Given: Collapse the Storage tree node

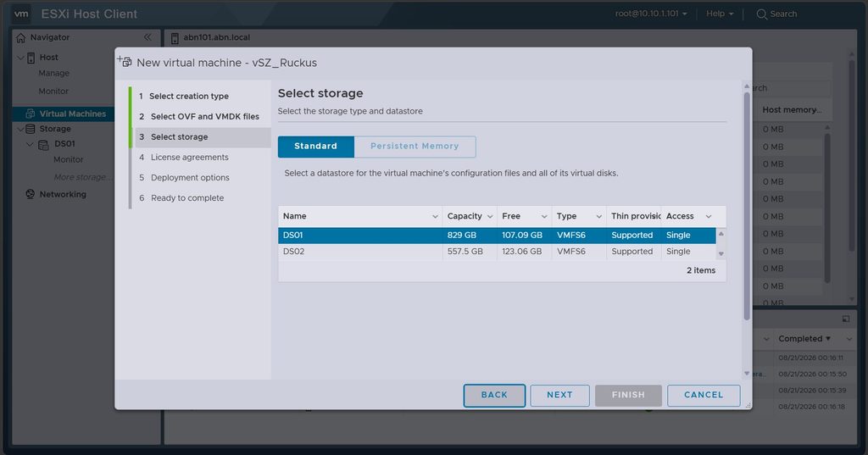Looking at the screenshot, I should [x=20, y=129].
